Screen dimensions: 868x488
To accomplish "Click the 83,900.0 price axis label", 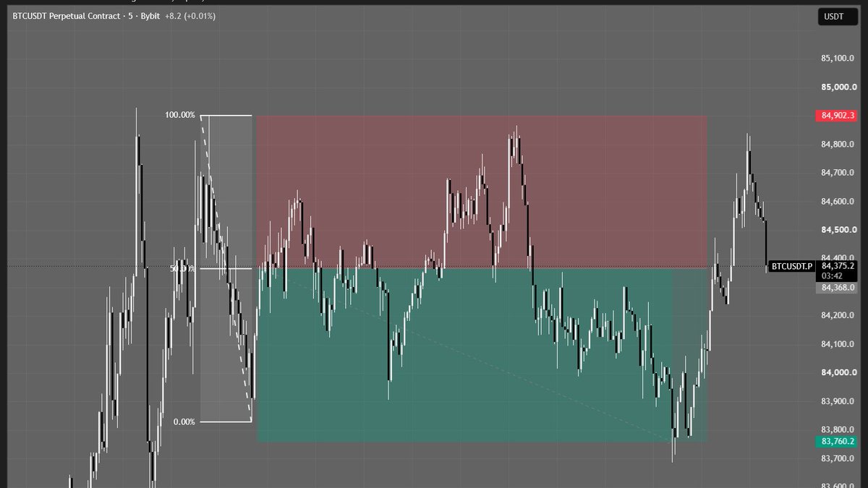I will pyautogui.click(x=839, y=401).
